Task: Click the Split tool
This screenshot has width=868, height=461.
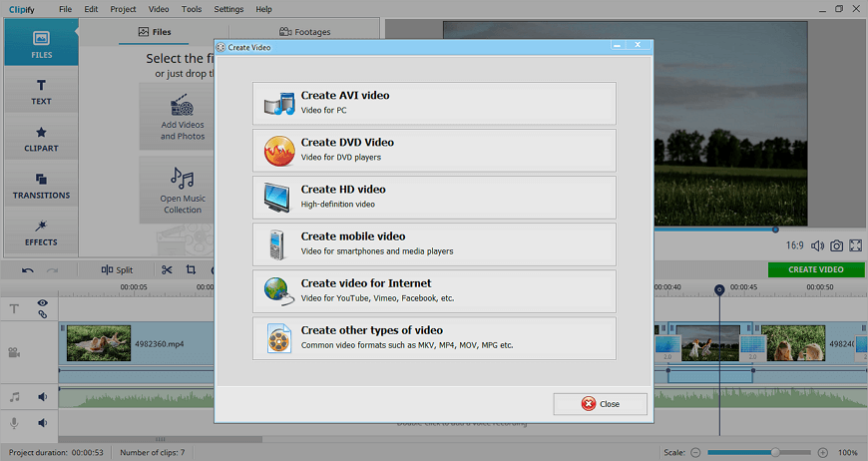Action: click(x=117, y=269)
